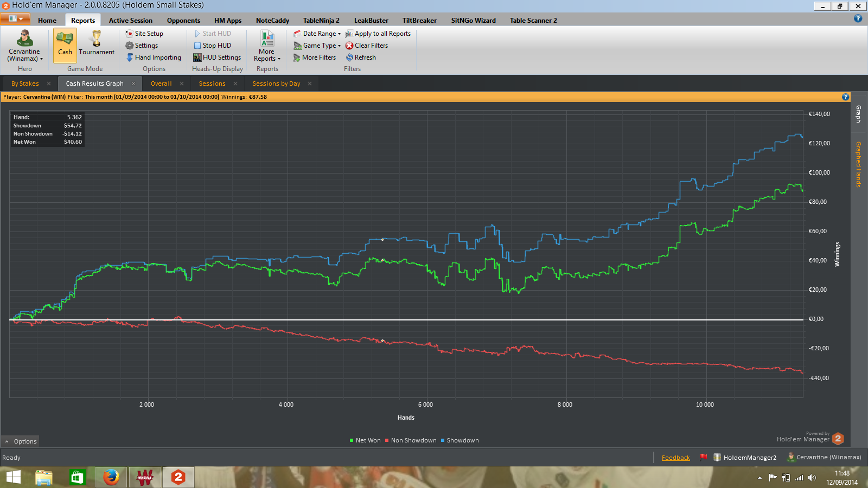Click the Feedback link
This screenshot has width=868, height=488.
pos(676,458)
